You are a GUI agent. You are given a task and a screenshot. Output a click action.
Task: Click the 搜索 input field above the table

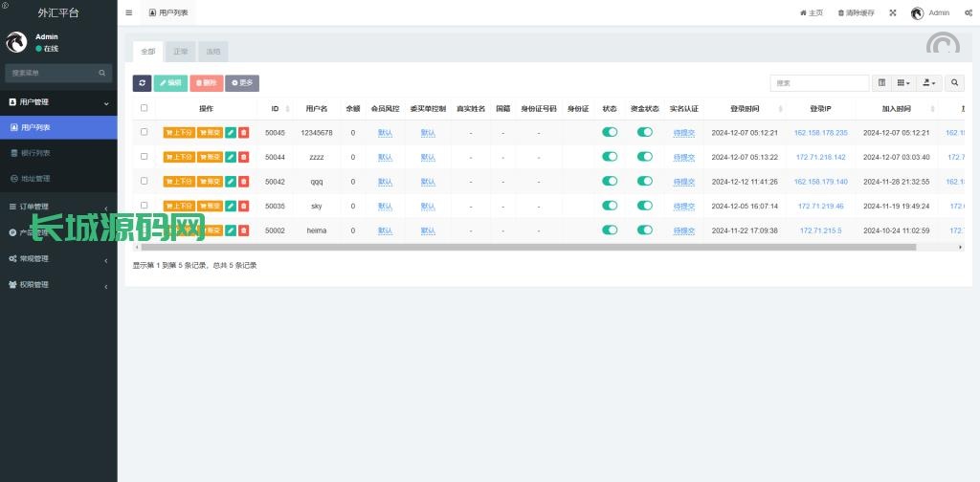[819, 83]
